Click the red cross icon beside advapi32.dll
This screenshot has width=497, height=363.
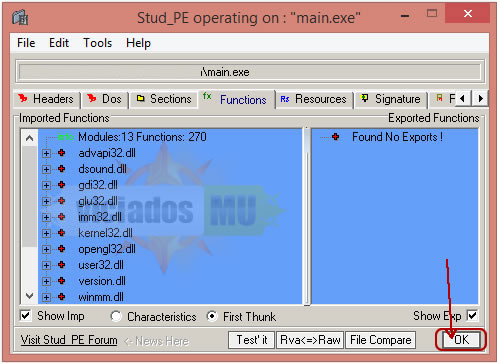point(61,153)
